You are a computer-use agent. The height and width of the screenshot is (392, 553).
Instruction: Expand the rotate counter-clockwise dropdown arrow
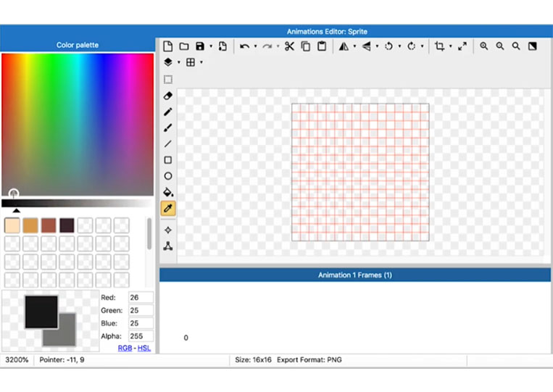point(399,46)
